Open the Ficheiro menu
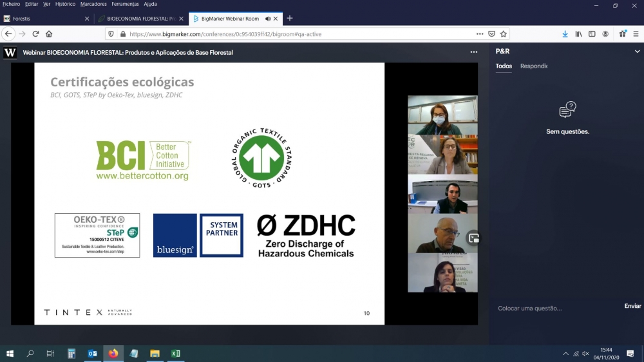This screenshot has width=644, height=362. click(11, 4)
